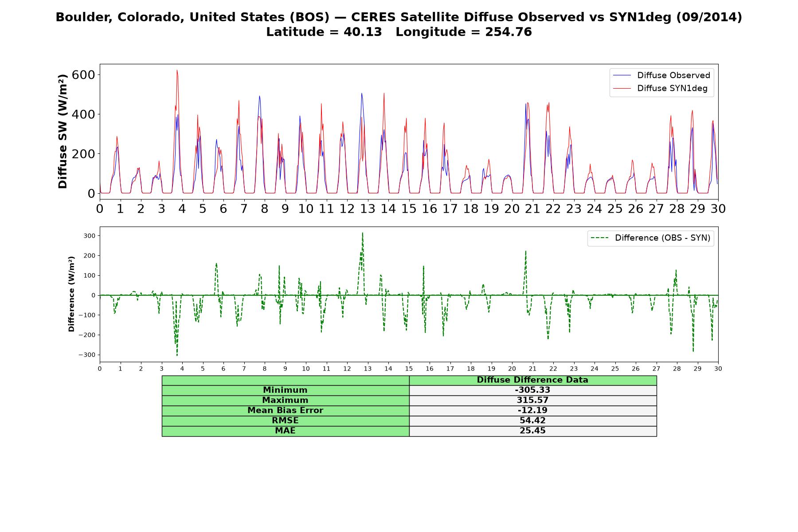798x532 pixels.
Task: Click the 600 tick on upper y-axis
Action: 84,74
